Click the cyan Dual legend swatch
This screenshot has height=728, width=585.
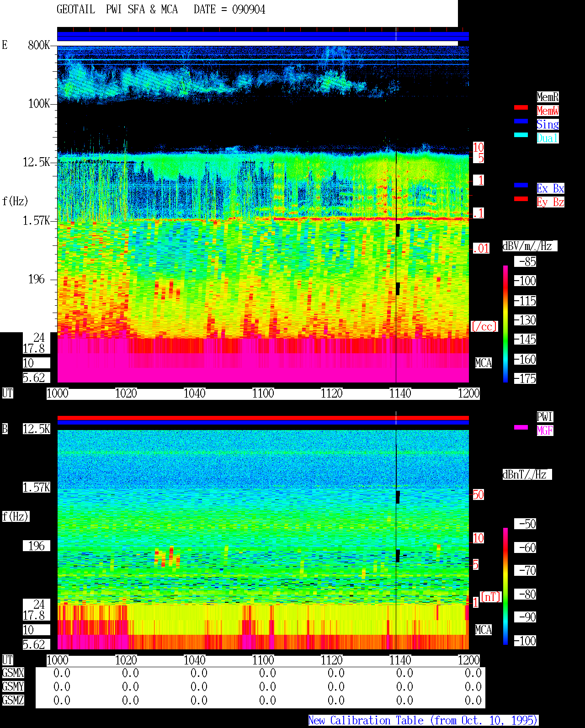(x=521, y=135)
